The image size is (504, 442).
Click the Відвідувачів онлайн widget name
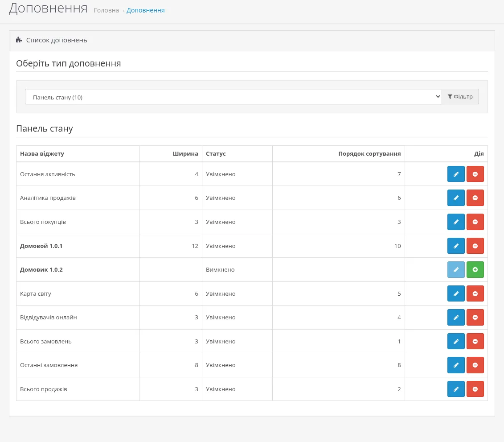point(49,318)
